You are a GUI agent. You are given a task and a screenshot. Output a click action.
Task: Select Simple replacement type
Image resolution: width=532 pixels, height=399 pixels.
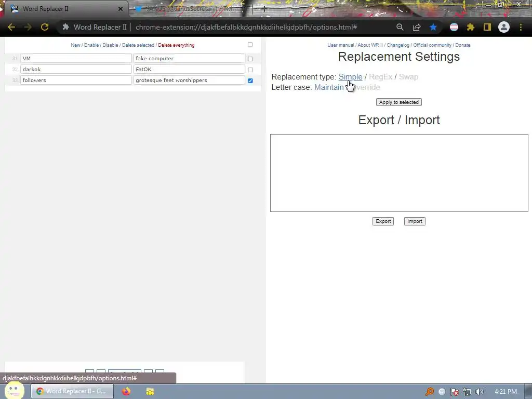tap(350, 77)
